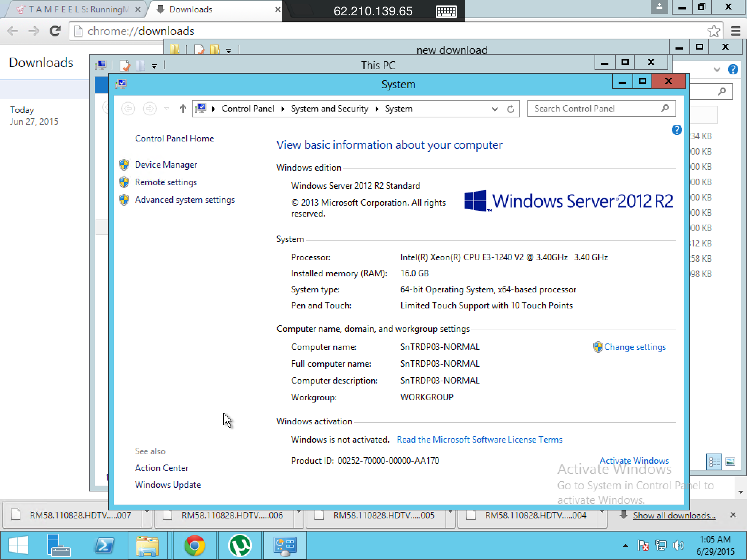This screenshot has height=560, width=747.
Task: Click the System window title icon
Action: [121, 84]
